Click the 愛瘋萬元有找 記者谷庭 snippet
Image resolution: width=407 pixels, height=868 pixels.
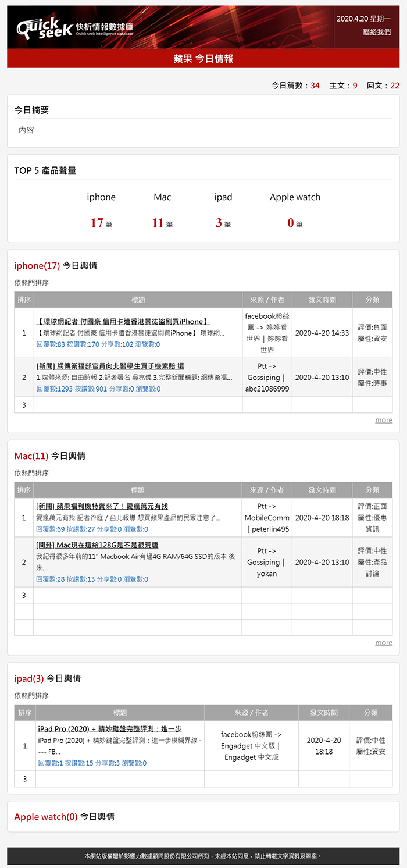[128, 518]
